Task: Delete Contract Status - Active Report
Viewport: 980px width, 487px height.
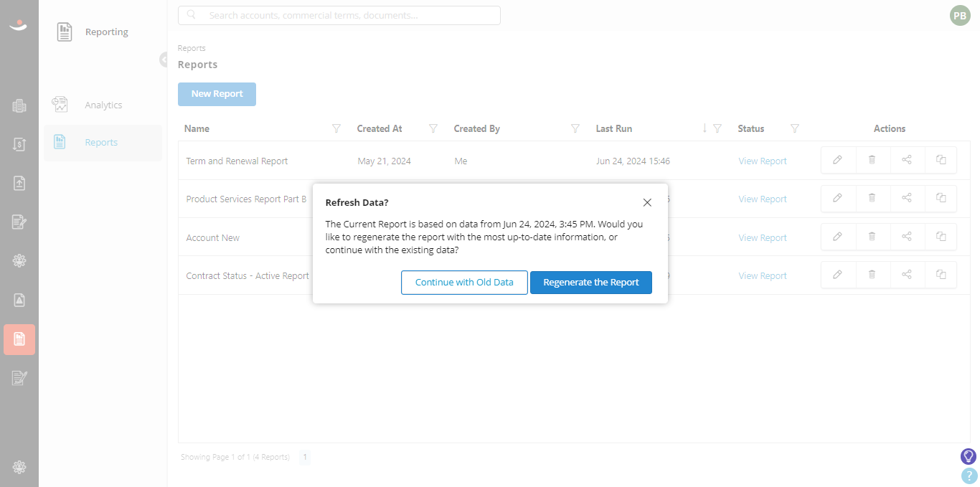Action: 872,275
